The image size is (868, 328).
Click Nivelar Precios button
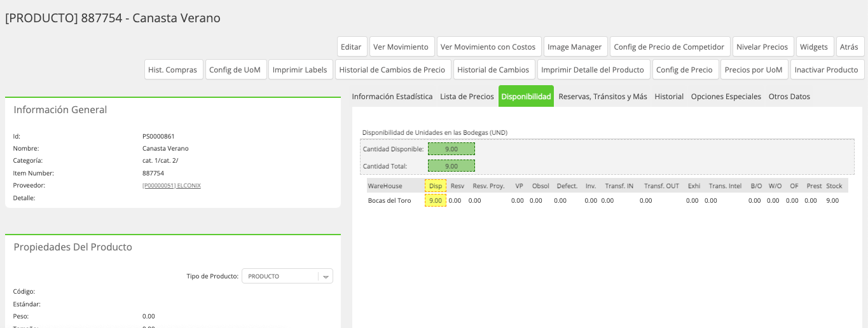(x=762, y=46)
